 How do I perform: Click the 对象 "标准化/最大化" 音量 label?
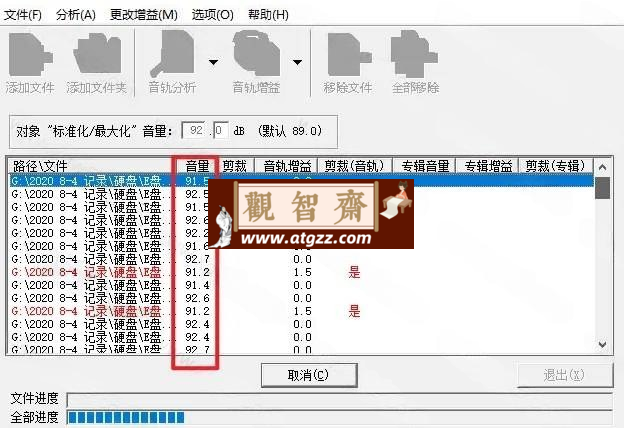[95, 131]
